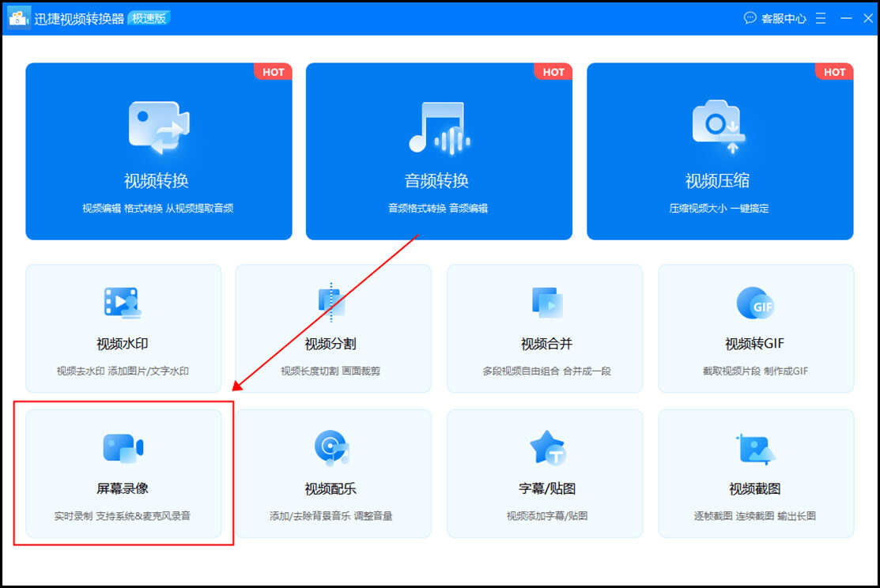This screenshot has width=880, height=588.
Task: Click description 多段视频自由组合 合并成一段
Action: [546, 371]
